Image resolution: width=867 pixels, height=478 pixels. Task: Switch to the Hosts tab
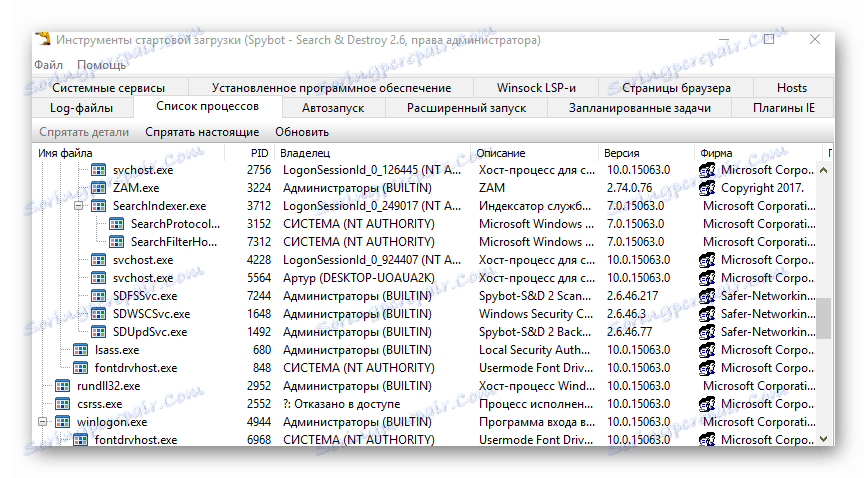[792, 88]
